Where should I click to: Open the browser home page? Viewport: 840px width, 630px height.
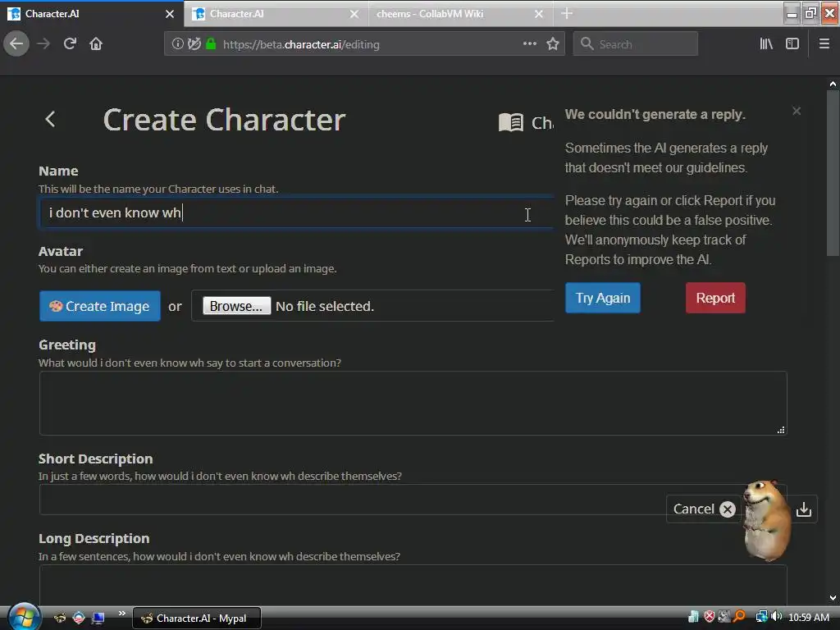coord(96,44)
